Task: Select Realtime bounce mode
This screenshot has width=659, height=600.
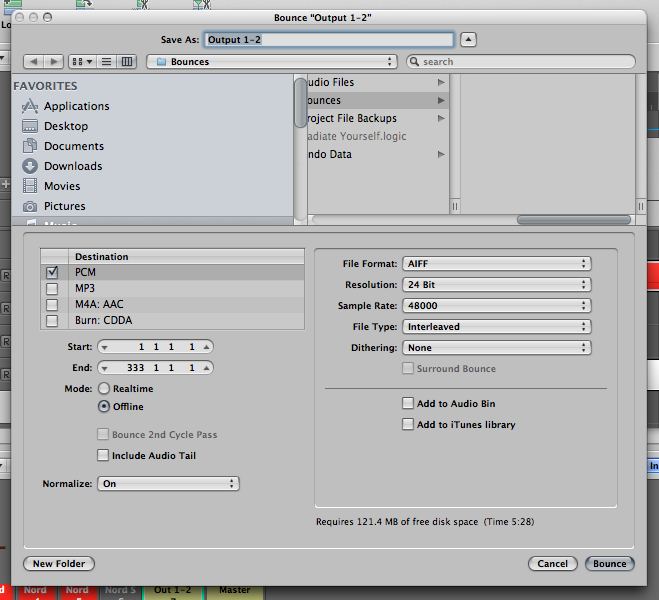Action: pyautogui.click(x=104, y=389)
